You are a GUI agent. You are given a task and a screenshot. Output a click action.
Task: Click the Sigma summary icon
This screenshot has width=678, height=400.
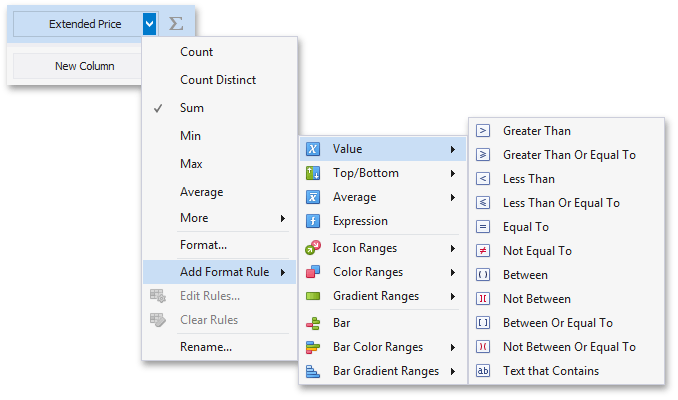[176, 23]
